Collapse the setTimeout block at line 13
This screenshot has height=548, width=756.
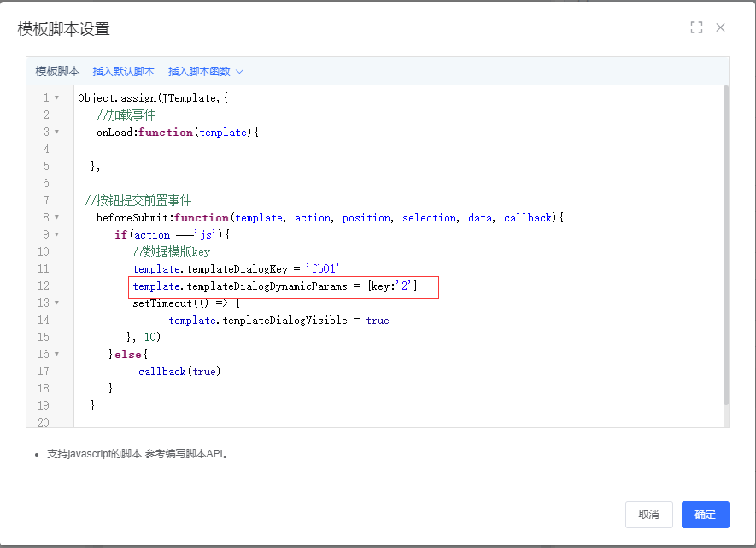[x=56, y=303]
